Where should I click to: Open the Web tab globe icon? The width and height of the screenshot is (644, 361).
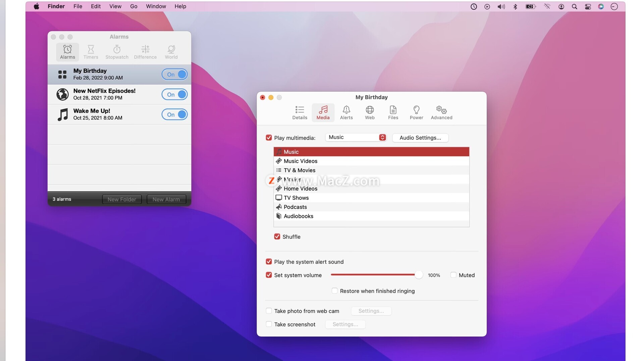(370, 112)
